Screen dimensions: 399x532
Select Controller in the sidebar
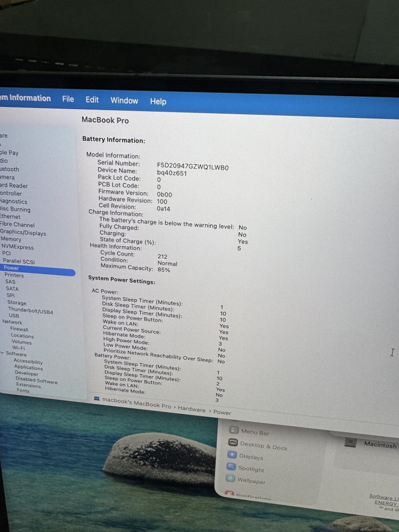10,193
